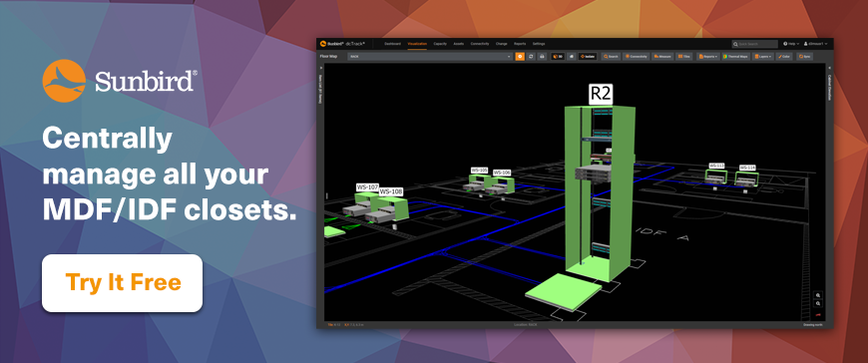The height and width of the screenshot is (363, 868).
Task: Click the refresh floor map icon
Action: tap(531, 57)
